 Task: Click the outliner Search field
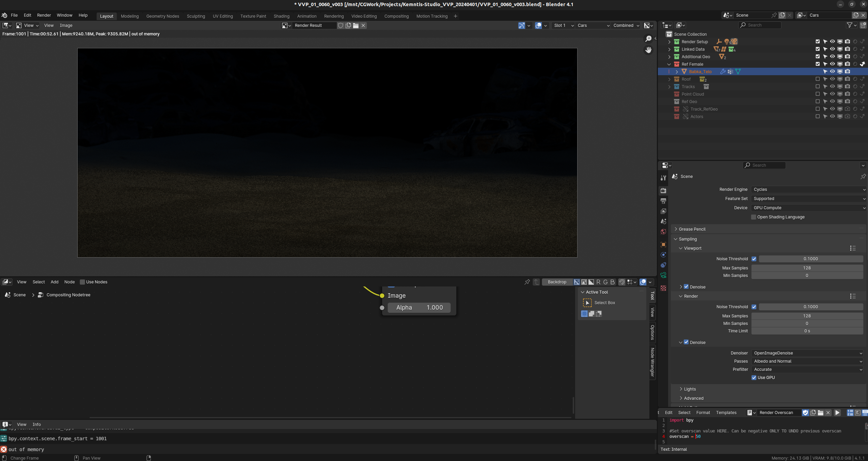tap(759, 25)
